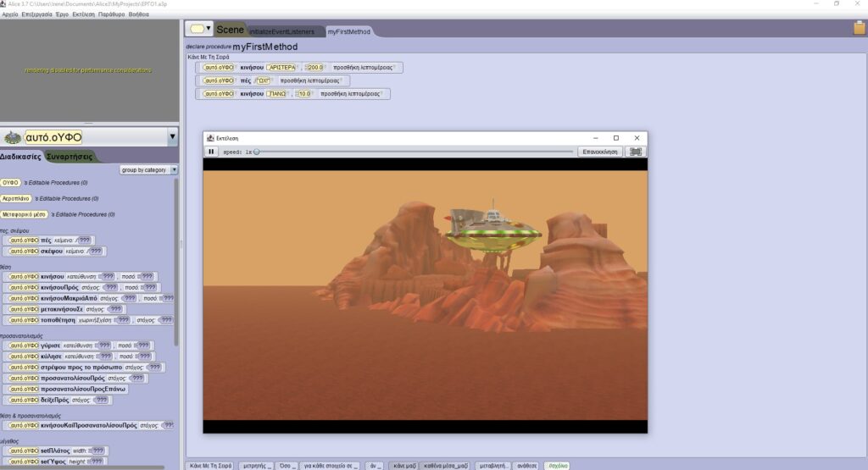Open the αυτό.οΥΦΟ object selector dropdown
Screen dimensions: 868x470
click(x=173, y=137)
